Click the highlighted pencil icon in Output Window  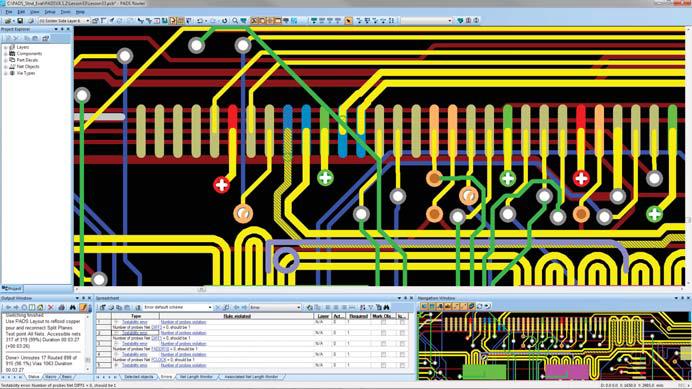coord(83,307)
